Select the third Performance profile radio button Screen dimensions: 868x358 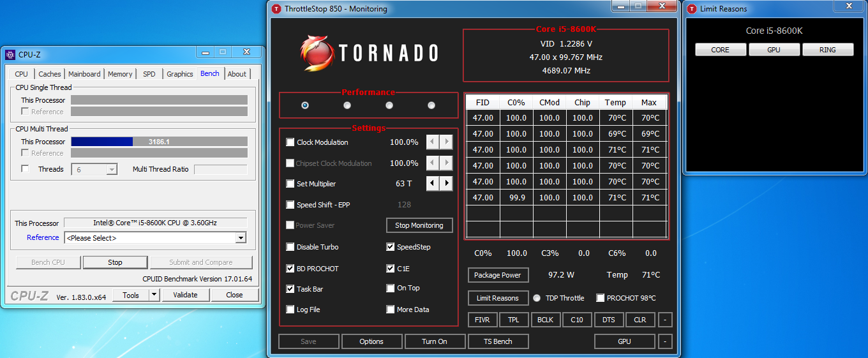click(x=389, y=105)
